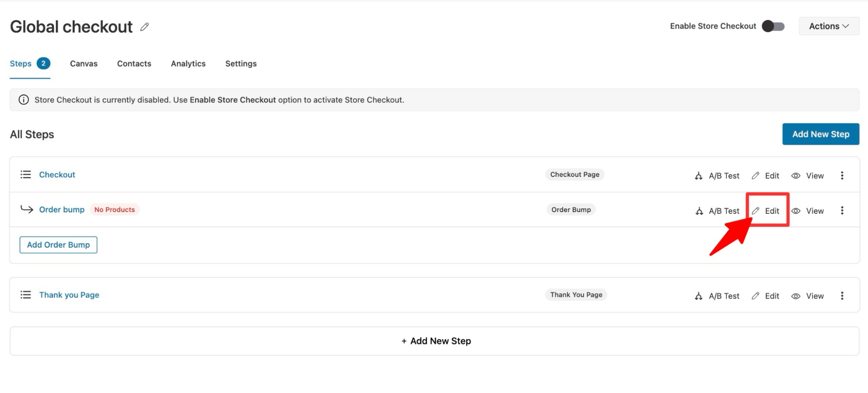Click the bottom '+ Add New Step' bar
The image size is (868, 393).
coord(435,341)
